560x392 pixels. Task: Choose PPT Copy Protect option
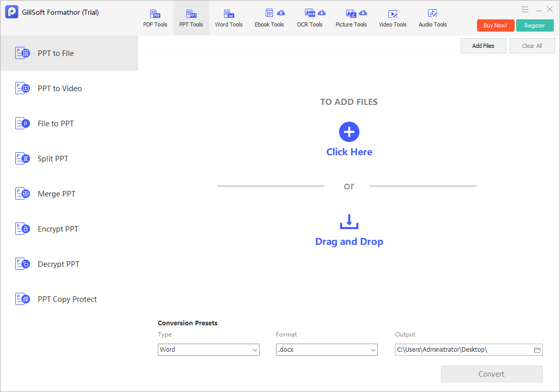pyautogui.click(x=69, y=299)
